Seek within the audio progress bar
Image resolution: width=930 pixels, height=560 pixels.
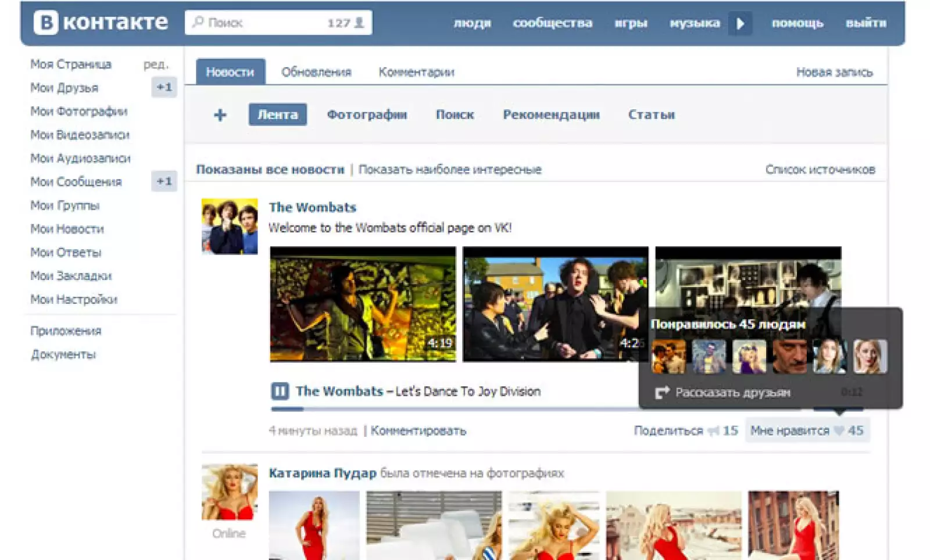tap(453, 409)
